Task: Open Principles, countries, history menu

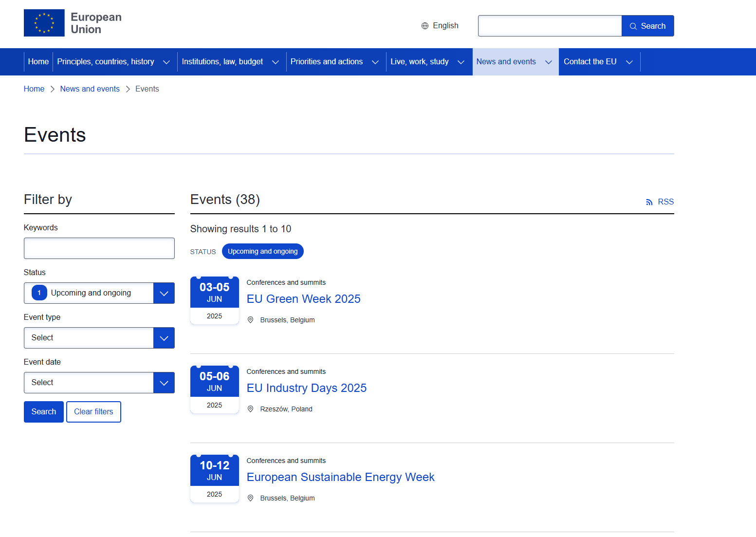Action: click(106, 62)
